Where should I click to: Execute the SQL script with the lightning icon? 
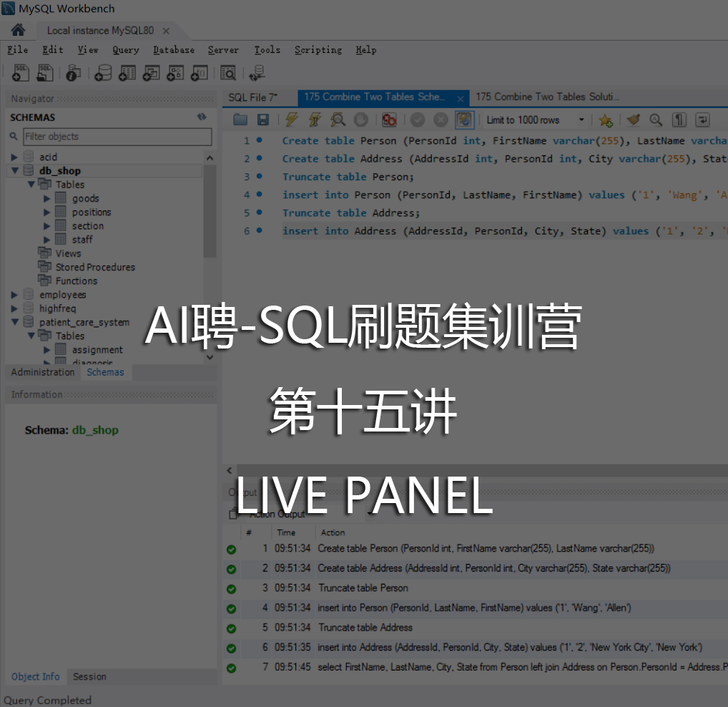(x=290, y=120)
